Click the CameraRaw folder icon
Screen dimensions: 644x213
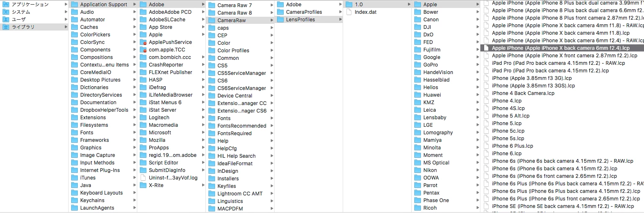[212, 20]
